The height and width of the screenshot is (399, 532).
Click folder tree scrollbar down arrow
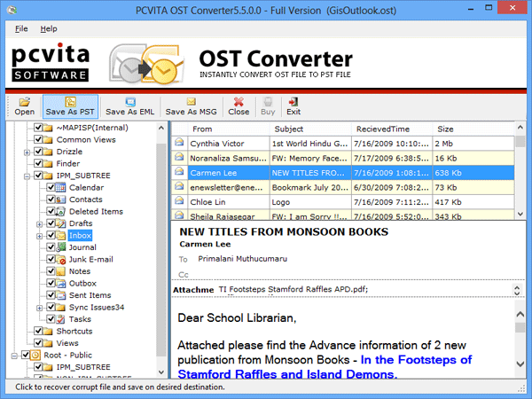[x=161, y=372]
